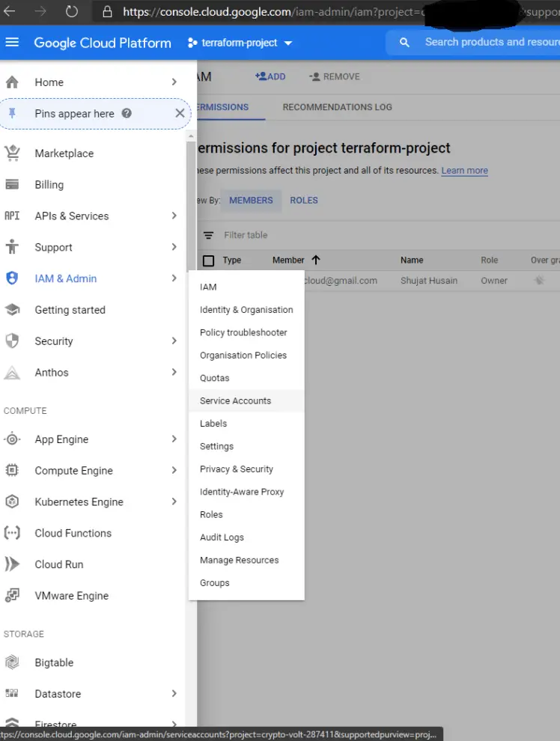Select Identity & Organisation from submenu
Image resolution: width=560 pixels, height=741 pixels.
pos(246,310)
